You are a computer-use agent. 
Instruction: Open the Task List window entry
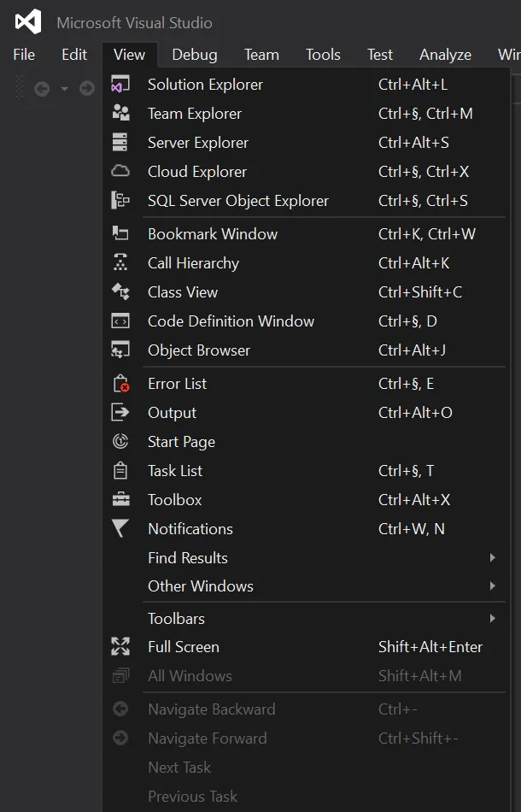tap(175, 471)
